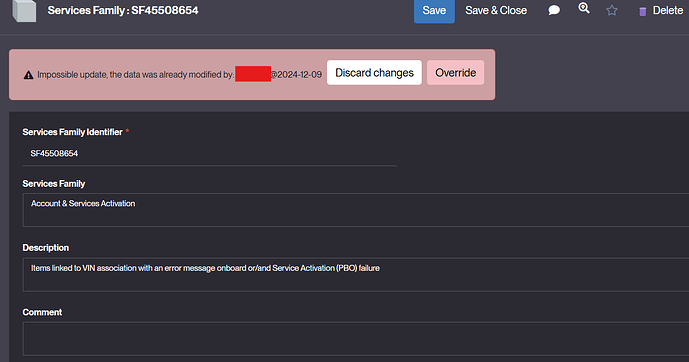The image size is (689, 362).
Task: Click the Override button
Action: coord(456,72)
